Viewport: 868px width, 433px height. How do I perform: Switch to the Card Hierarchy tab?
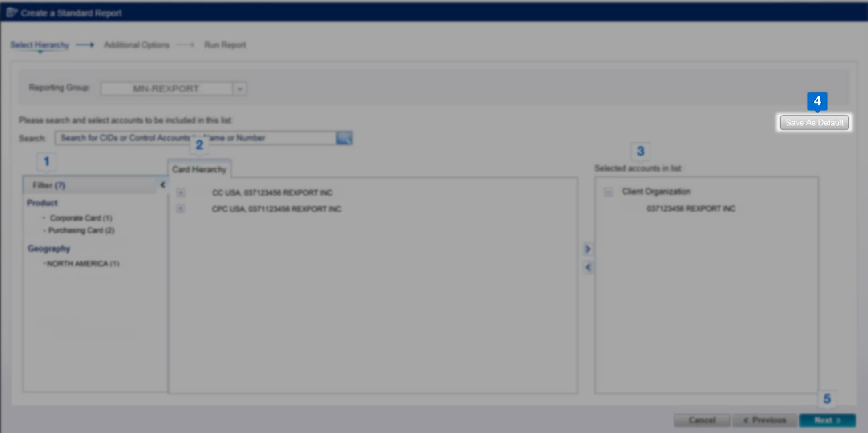coord(199,169)
